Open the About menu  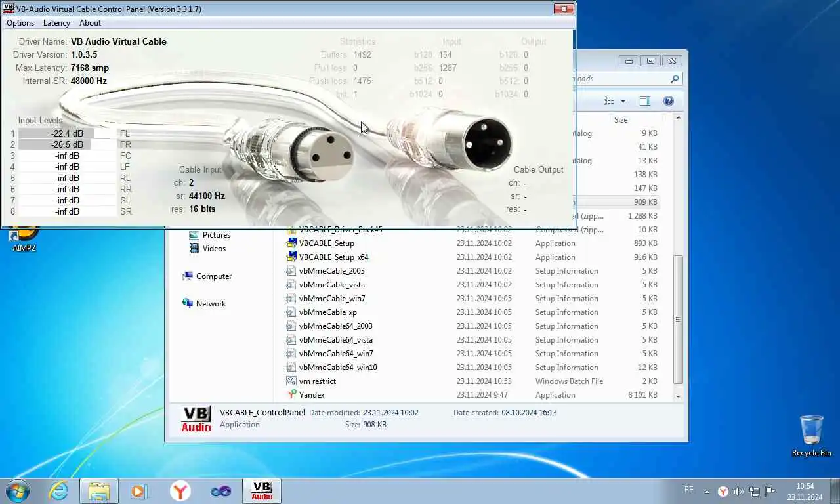pos(90,23)
